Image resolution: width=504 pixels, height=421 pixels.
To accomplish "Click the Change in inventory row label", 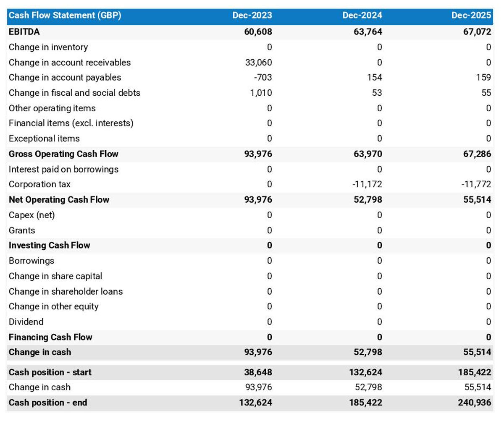I will (49, 47).
